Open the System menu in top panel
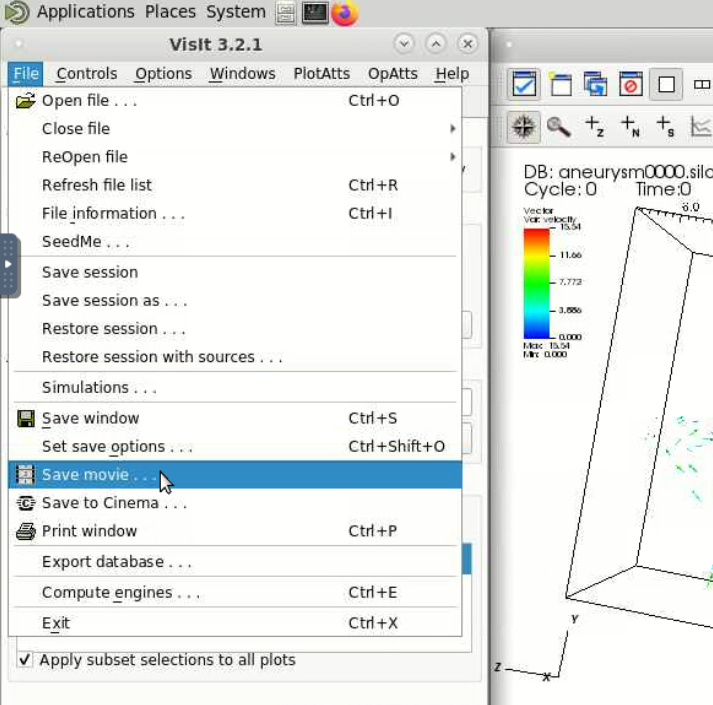713x705 pixels. (236, 11)
